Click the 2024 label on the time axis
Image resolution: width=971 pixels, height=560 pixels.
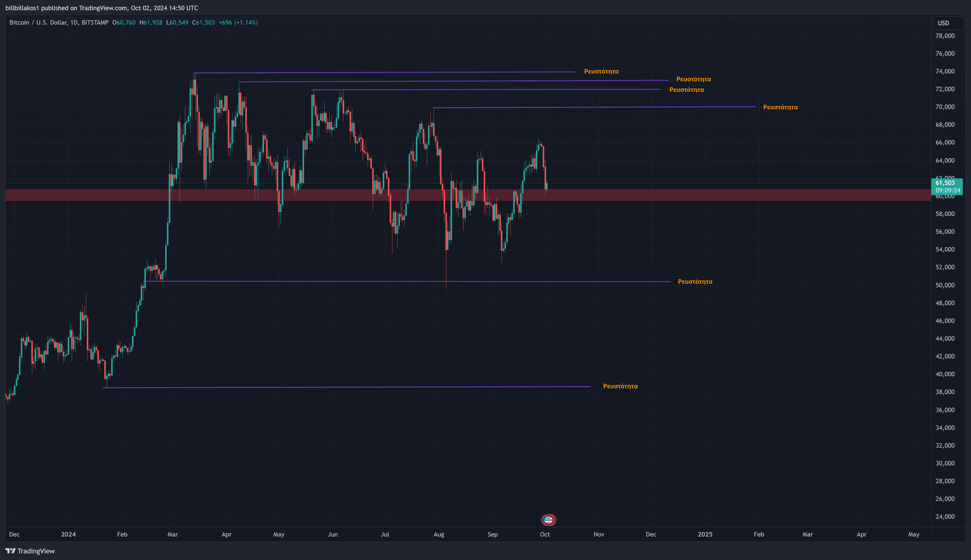coord(69,535)
